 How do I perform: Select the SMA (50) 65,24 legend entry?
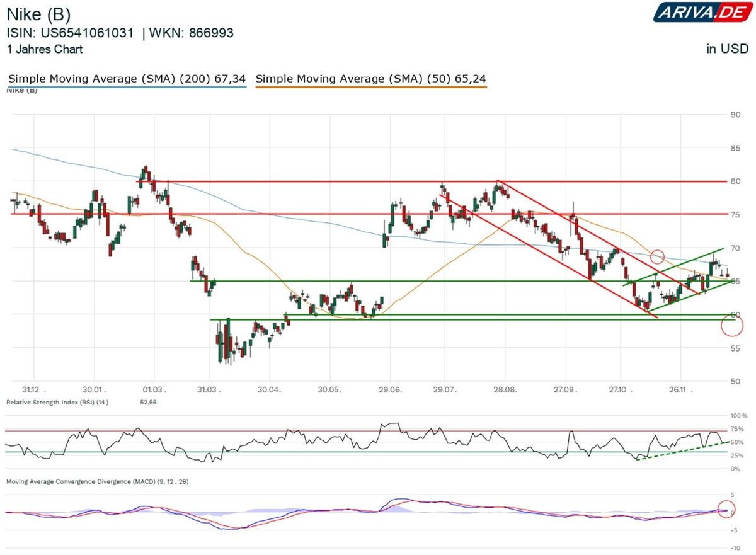pos(371,79)
